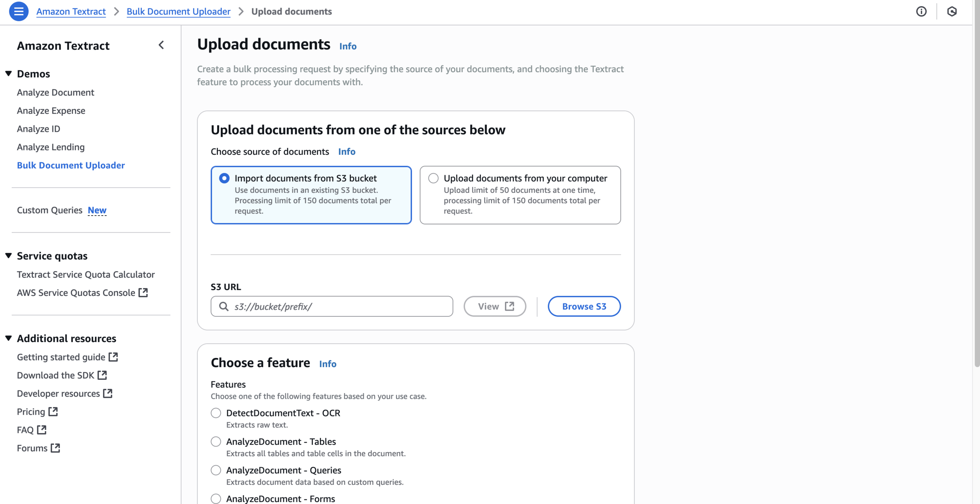
Task: Click into the S3 URL input field
Action: (341, 306)
